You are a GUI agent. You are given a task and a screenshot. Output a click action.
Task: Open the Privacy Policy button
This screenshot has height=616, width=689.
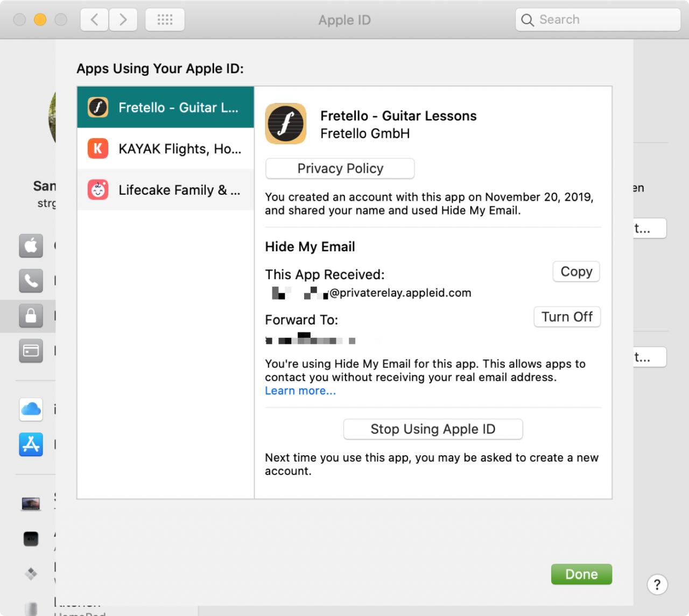[x=340, y=168]
